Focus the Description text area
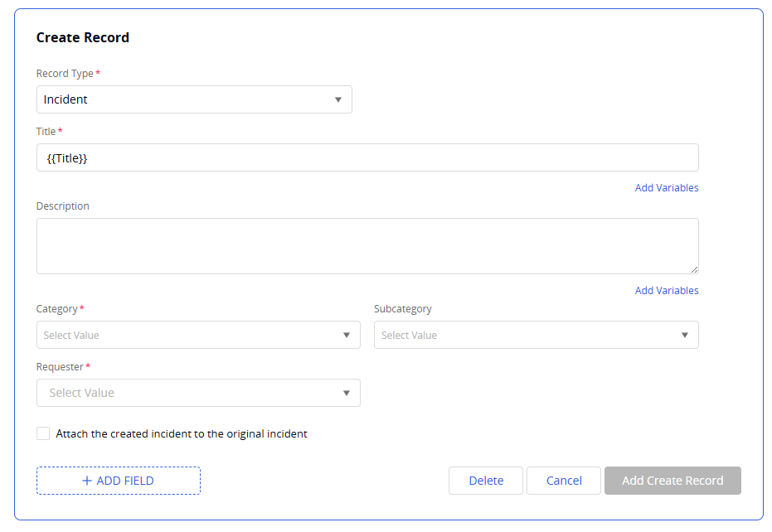This screenshot has width=772, height=532. (x=367, y=245)
